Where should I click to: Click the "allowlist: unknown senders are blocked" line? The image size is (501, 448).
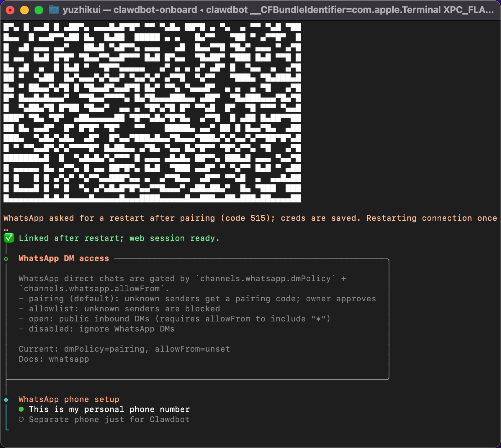click(x=119, y=308)
